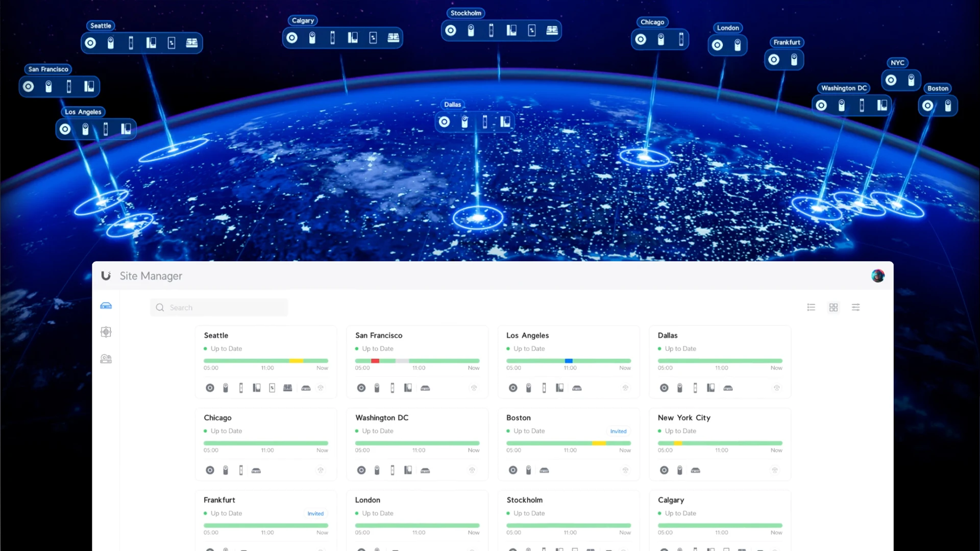Switch to grid view layout
This screenshot has height=551, width=980.
point(834,307)
